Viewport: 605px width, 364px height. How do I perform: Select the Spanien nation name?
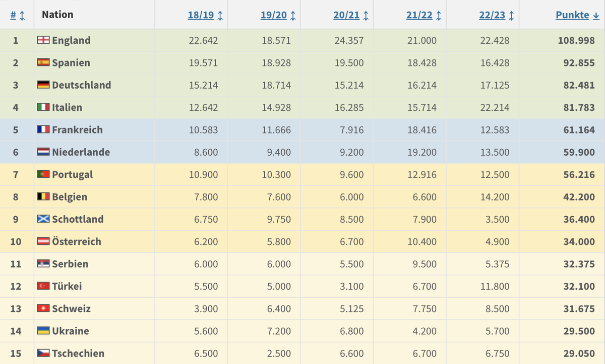click(71, 63)
